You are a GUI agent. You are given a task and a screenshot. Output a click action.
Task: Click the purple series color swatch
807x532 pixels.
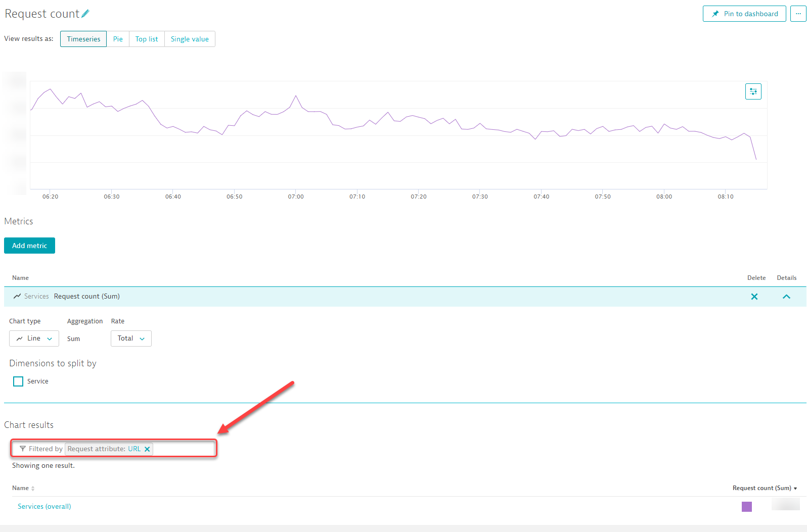[x=746, y=506]
